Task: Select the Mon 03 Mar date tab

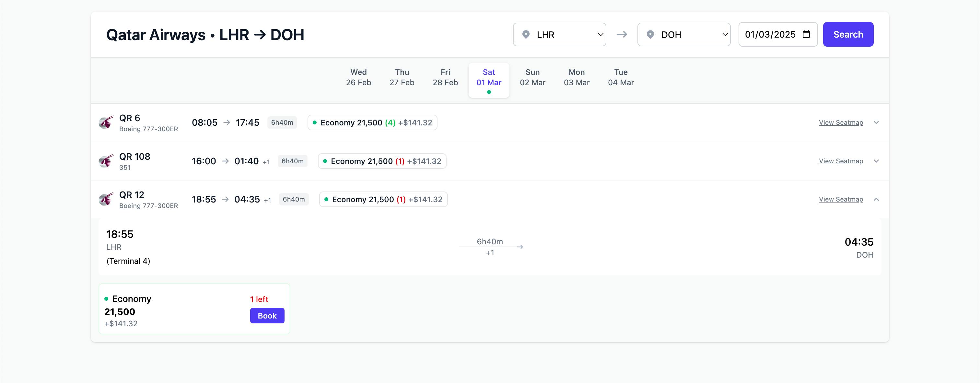Action: tap(576, 77)
